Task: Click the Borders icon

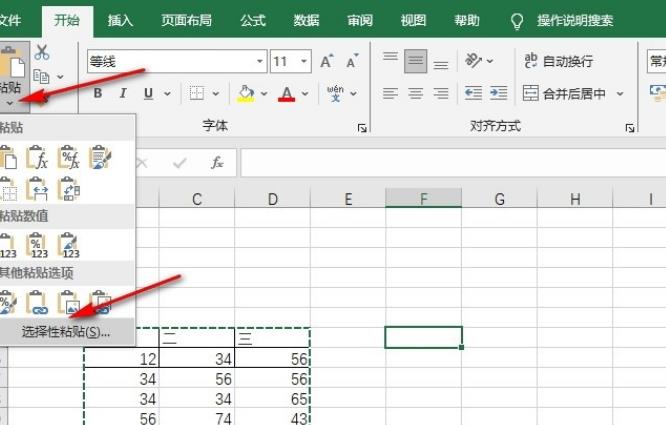Action: [197, 93]
